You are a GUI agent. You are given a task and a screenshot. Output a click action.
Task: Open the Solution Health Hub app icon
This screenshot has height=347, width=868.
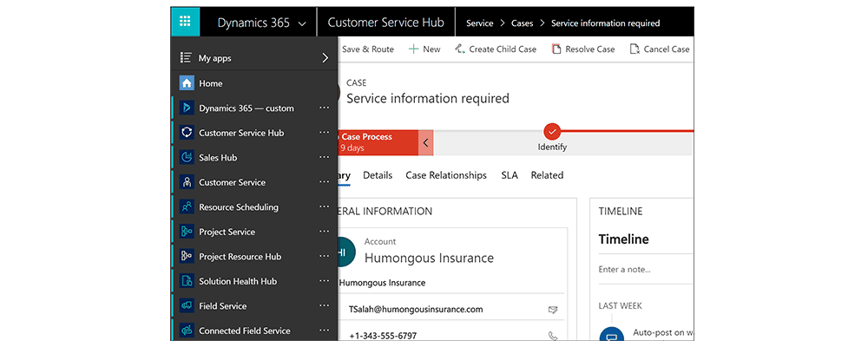[187, 281]
